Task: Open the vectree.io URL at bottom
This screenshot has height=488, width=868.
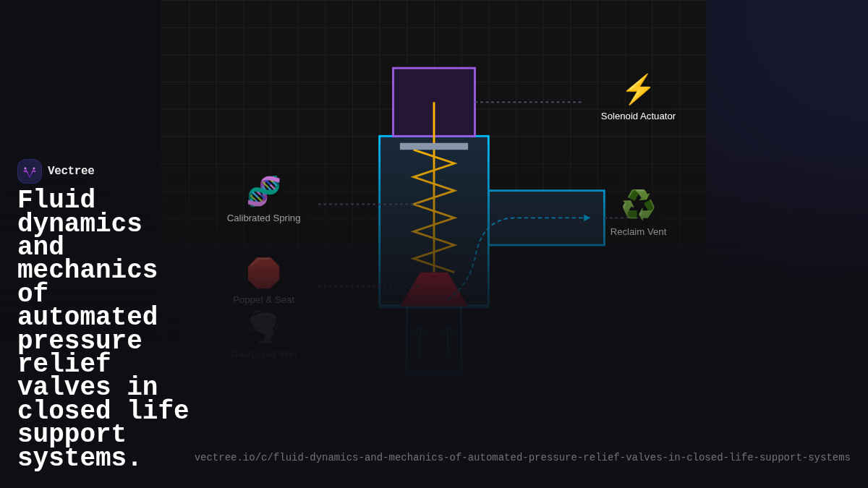Action: (522, 458)
